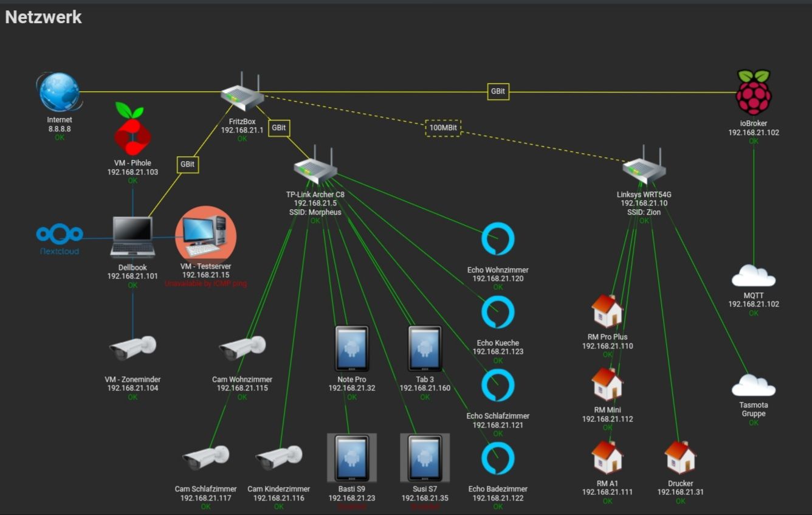Screen dimensions: 812x515
Task: Select the Echo Schlafzimmer Alexa icon
Action: (498, 385)
